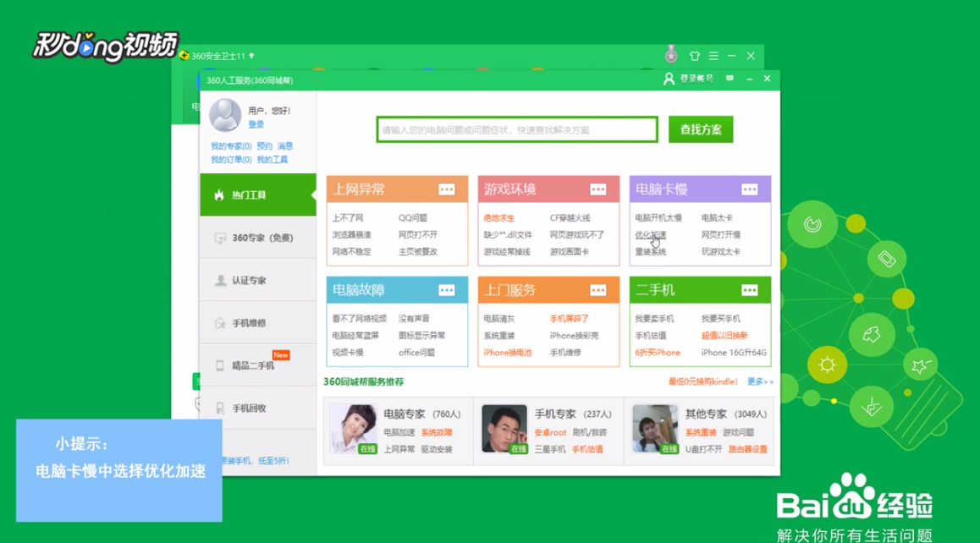The height and width of the screenshot is (543, 980).
Task: Select 手机屏碎了 under 上门服务
Action: click(570, 319)
